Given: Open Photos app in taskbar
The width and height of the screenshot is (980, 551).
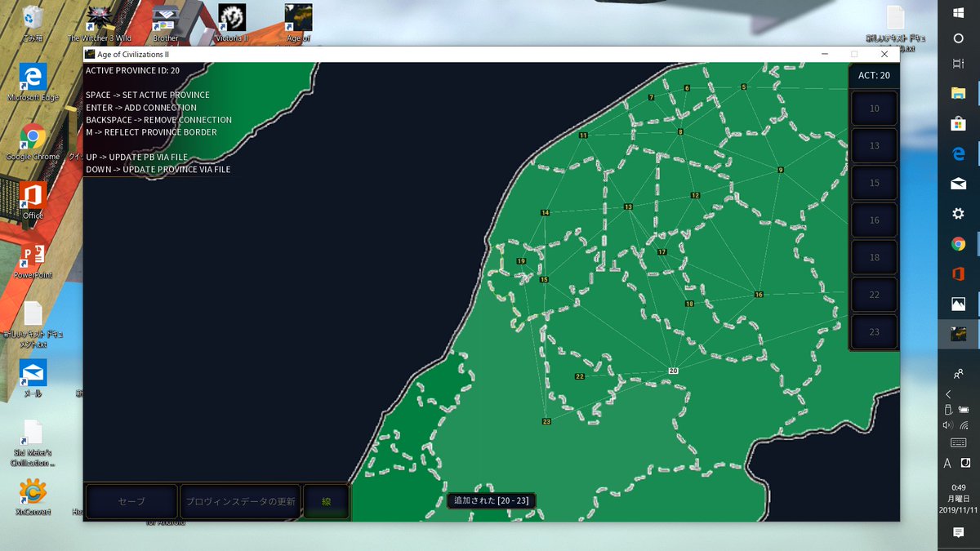Looking at the screenshot, I should (959, 304).
